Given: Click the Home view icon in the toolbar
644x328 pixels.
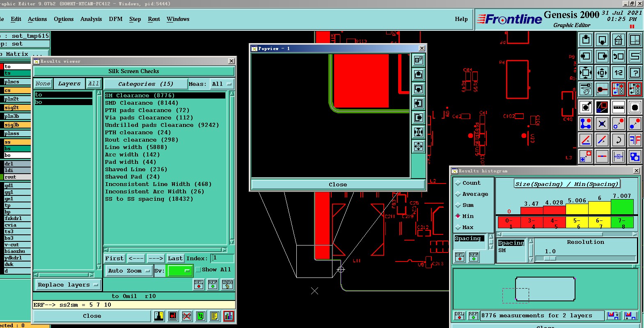Looking at the screenshot, I should pyautogui.click(x=618, y=40).
